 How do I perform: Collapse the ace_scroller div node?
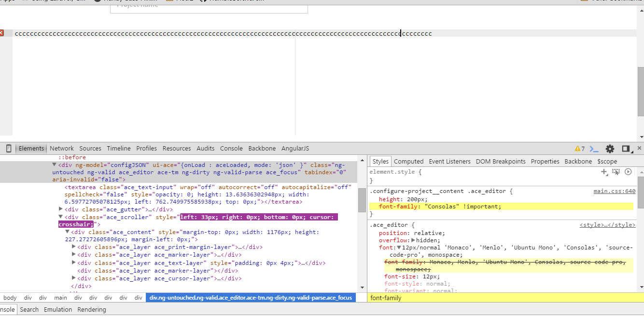pos(61,217)
